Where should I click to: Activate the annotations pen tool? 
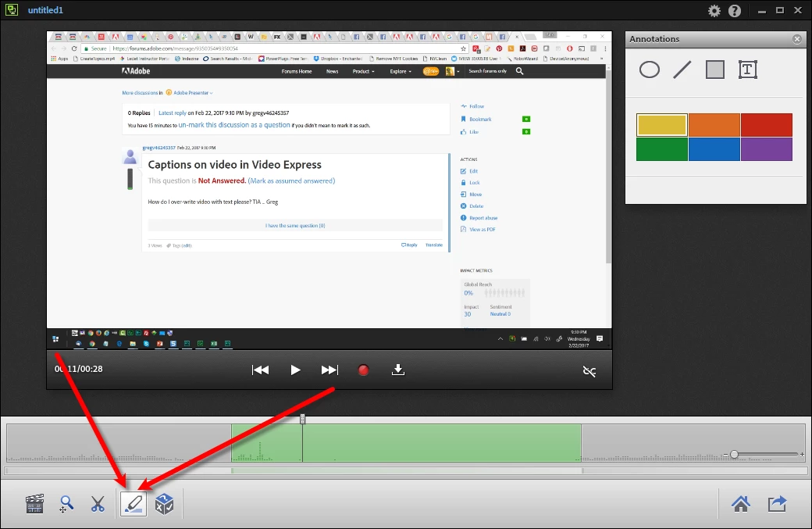click(x=133, y=504)
